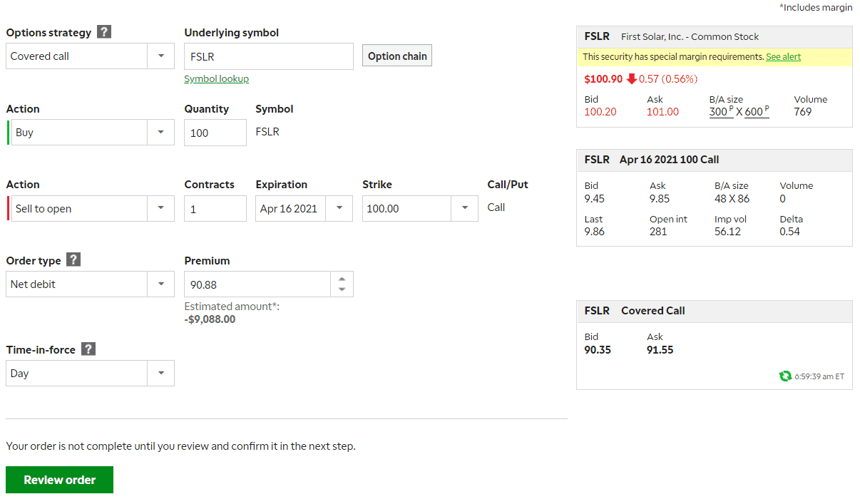Click the Quantity field showing 100
This screenshot has width=860, height=504.
point(215,133)
